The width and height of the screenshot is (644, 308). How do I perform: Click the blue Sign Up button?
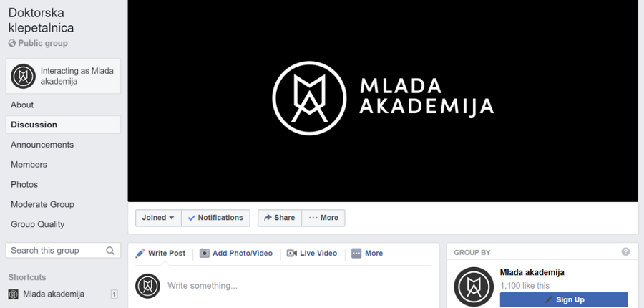click(x=564, y=300)
